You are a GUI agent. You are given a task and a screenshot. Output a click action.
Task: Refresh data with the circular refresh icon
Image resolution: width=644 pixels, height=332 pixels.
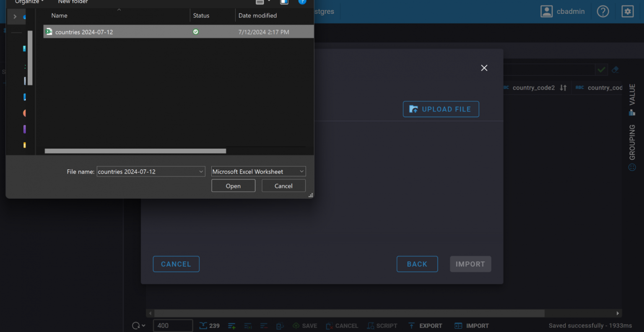pos(136,326)
